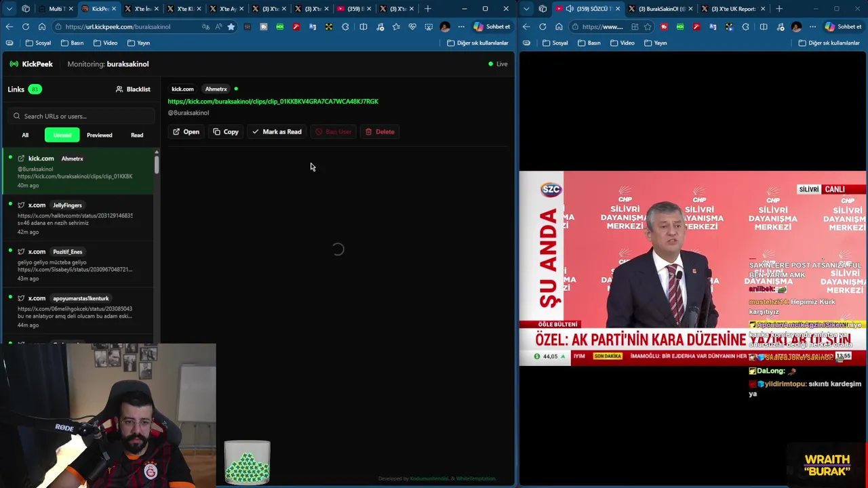Open the link via Open button

[x=186, y=131]
